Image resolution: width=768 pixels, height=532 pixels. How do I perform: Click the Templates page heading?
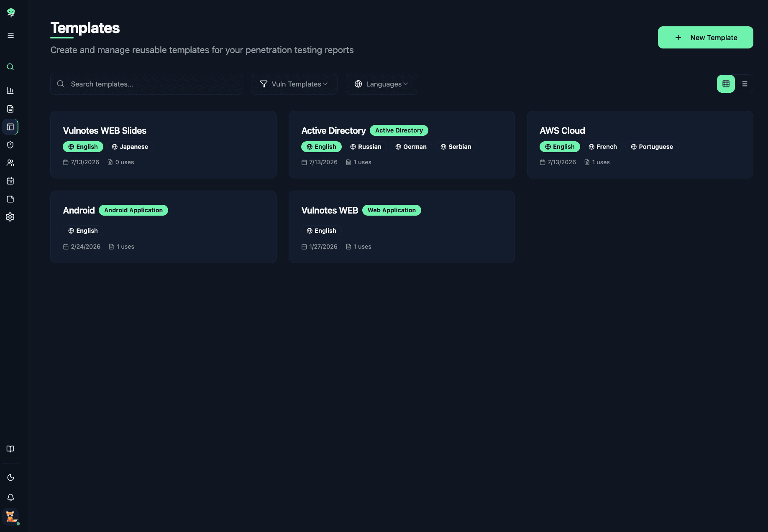pyautogui.click(x=85, y=28)
